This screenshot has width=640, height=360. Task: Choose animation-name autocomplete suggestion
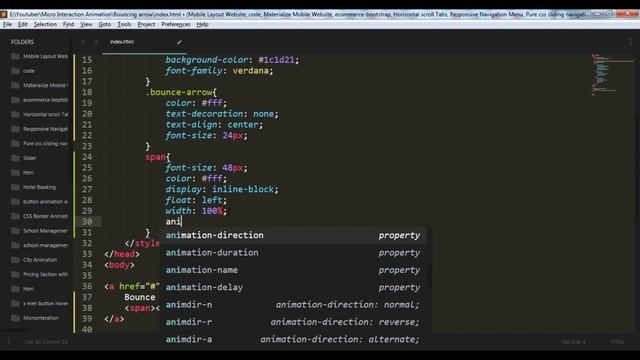[x=293, y=270]
